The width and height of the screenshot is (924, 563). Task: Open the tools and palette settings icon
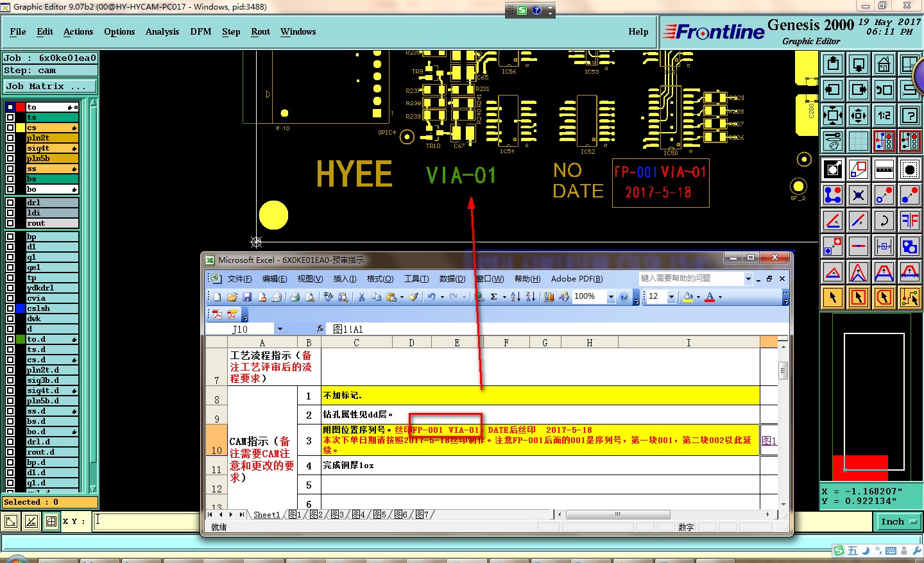point(833,141)
